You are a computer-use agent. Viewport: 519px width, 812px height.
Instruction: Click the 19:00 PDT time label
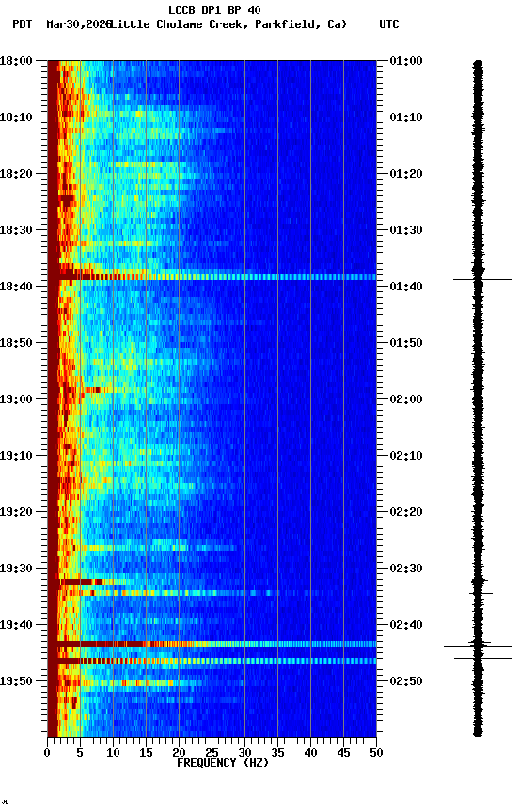point(16,399)
